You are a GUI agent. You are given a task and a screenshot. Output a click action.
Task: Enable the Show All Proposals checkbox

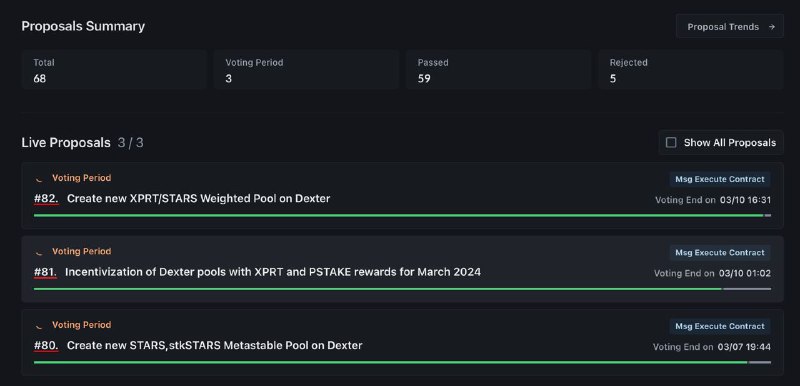tap(671, 143)
